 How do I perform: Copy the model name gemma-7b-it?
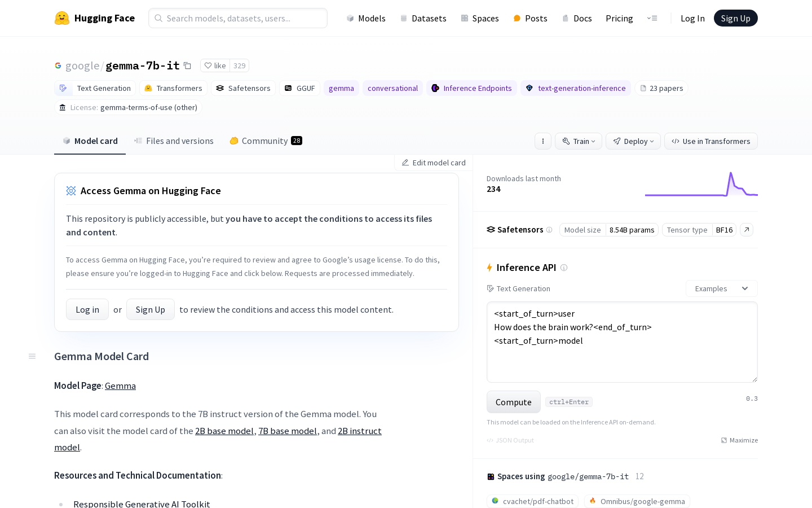[x=188, y=65]
